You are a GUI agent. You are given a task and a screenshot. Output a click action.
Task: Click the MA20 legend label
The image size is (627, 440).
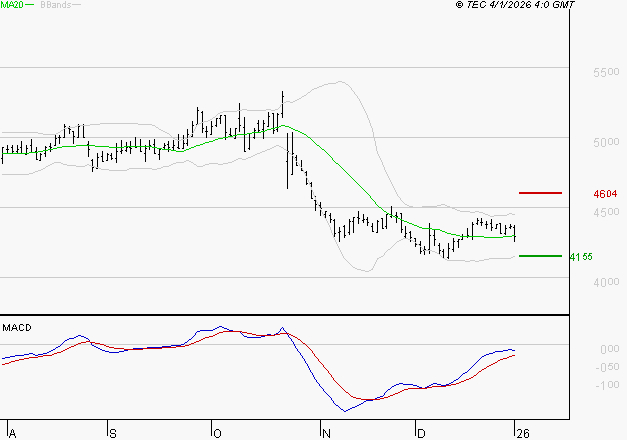coord(12,5)
